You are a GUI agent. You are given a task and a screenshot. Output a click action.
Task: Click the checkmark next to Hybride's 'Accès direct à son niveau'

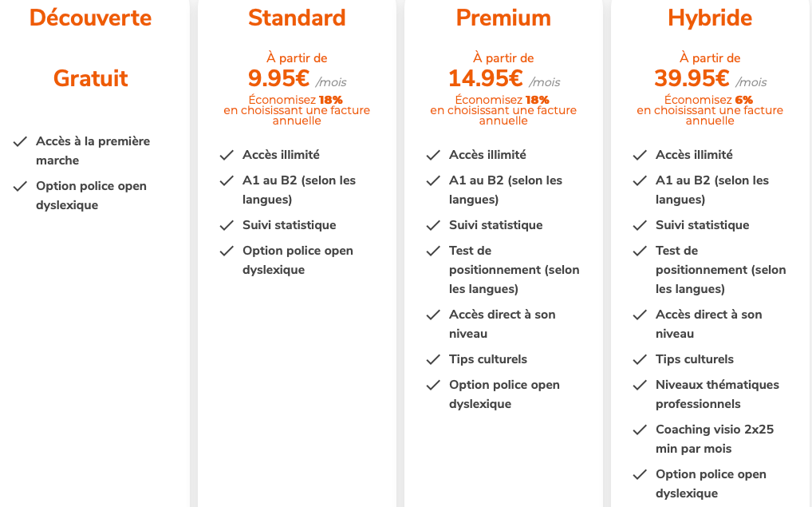click(640, 315)
